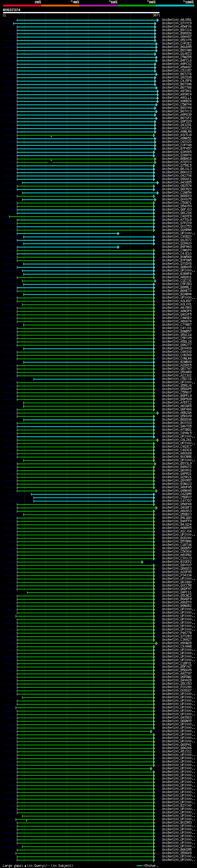Select label UniRef100_B2ABM4

[176, 294]
